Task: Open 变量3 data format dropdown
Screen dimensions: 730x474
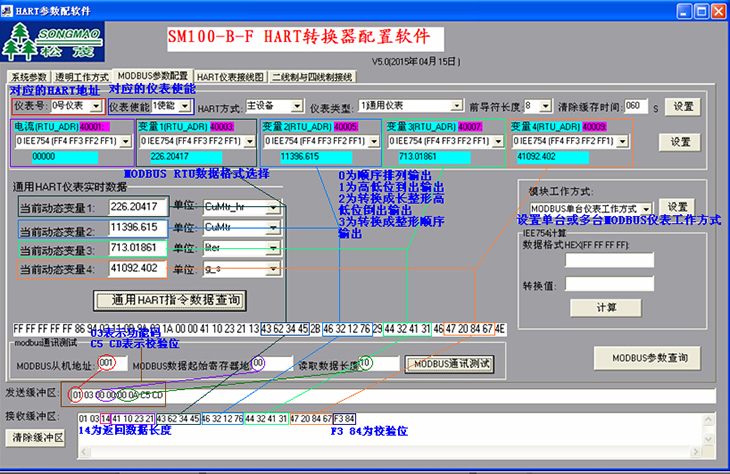Action: click(498, 141)
